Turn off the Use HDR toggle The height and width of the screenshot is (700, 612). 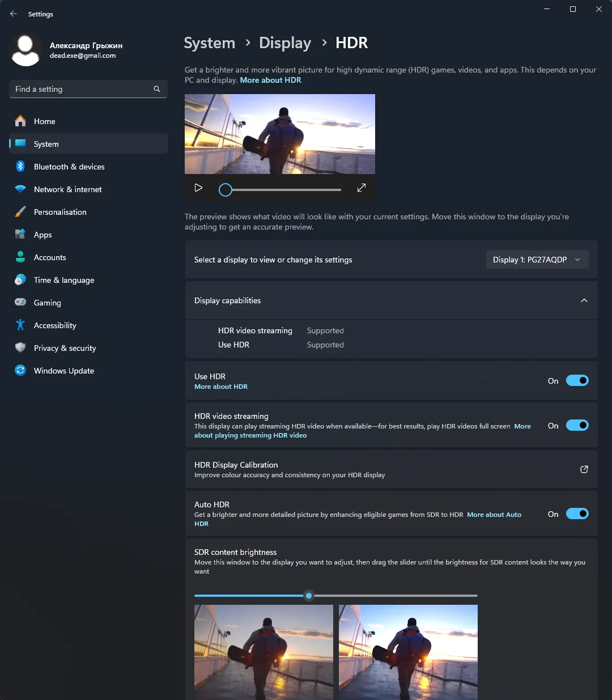(x=577, y=381)
